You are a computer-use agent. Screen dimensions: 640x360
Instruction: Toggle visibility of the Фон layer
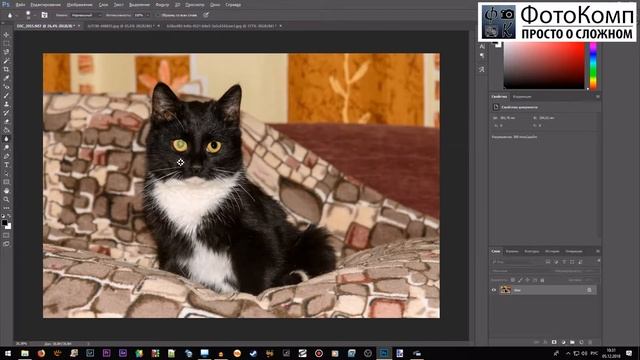point(494,290)
